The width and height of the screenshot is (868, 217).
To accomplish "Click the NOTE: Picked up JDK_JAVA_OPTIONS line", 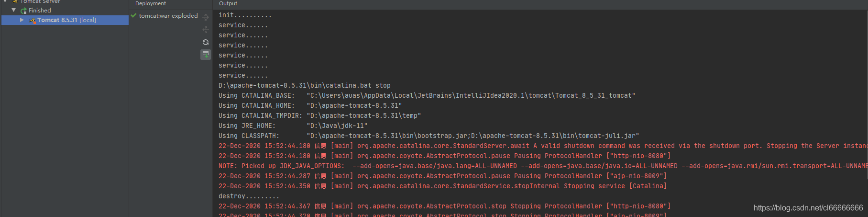I will 543,166.
